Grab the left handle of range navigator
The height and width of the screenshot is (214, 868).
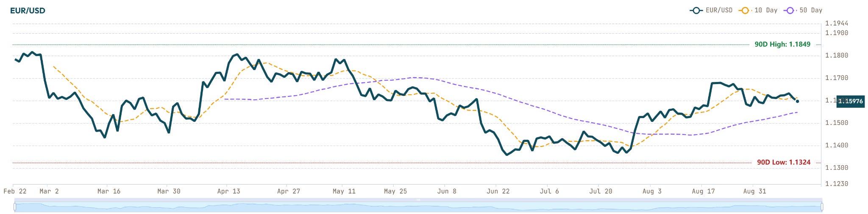[15, 207]
